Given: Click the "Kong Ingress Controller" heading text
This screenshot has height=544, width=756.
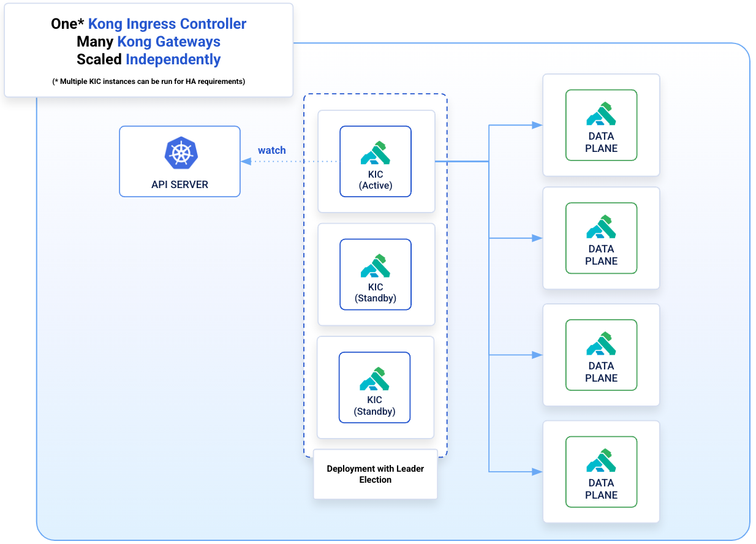Looking at the screenshot, I should 167,24.
